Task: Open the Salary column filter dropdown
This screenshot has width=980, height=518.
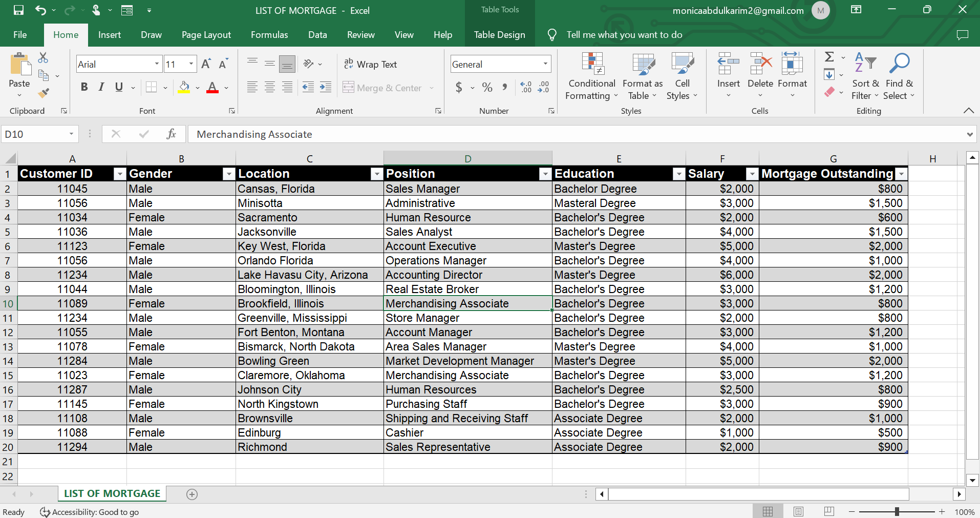Action: (x=752, y=174)
